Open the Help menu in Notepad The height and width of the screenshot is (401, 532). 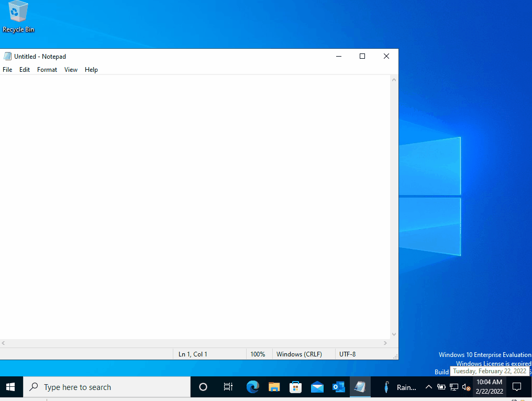click(x=91, y=70)
